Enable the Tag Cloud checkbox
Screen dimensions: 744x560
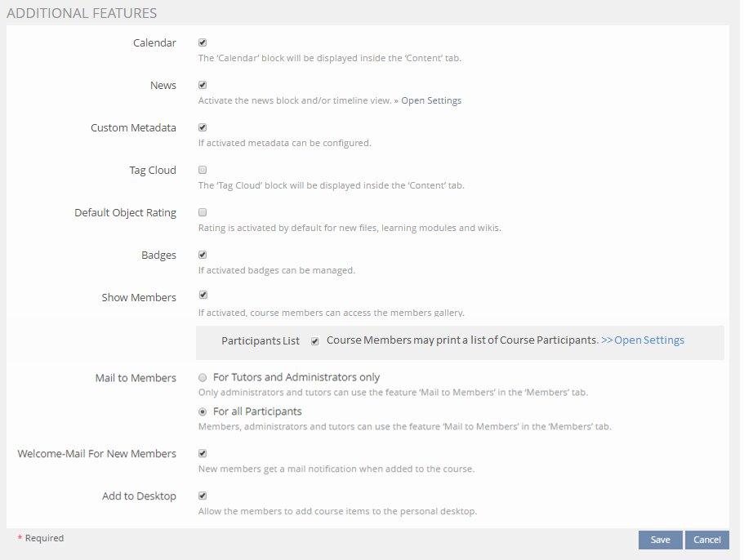[203, 170]
